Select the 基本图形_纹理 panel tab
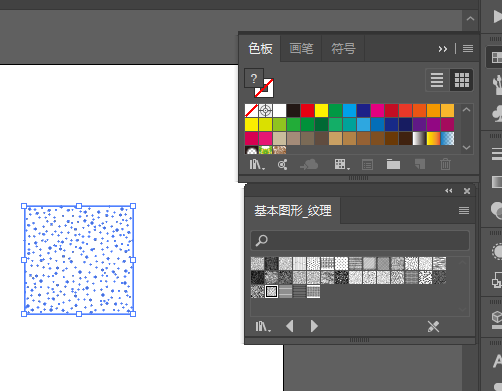The width and height of the screenshot is (502, 391). 293,211
